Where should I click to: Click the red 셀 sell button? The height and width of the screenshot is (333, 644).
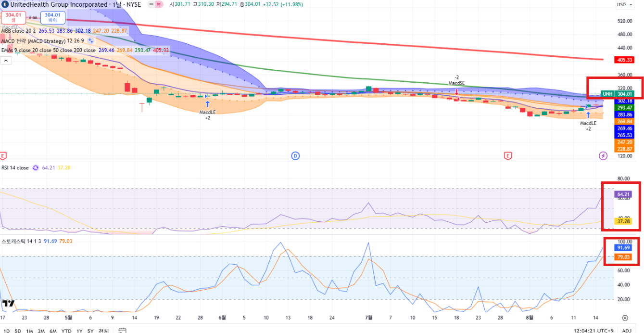[x=13, y=17]
